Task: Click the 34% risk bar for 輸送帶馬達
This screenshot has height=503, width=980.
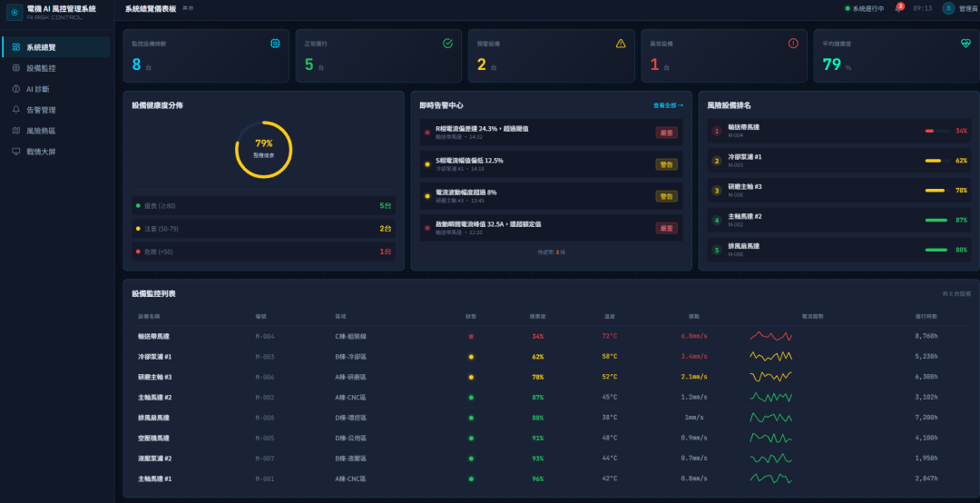Action: tap(936, 131)
